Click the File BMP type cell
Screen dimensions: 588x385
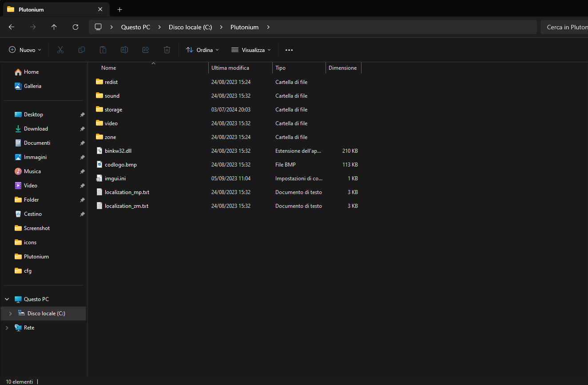pos(286,165)
